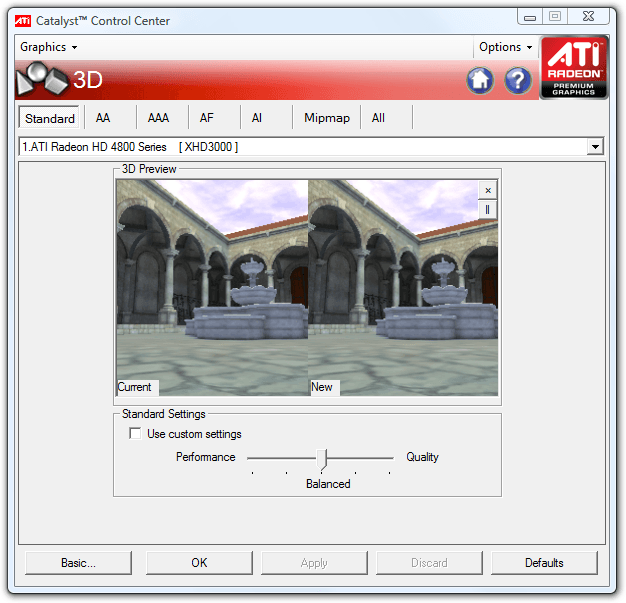The width and height of the screenshot is (626, 603).
Task: Switch to the Mipmap tab
Action: pos(327,118)
